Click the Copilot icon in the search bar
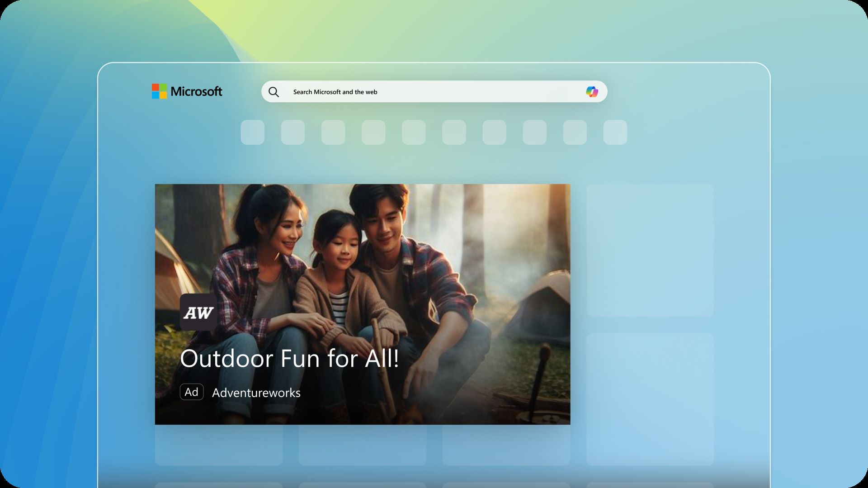 coord(592,91)
